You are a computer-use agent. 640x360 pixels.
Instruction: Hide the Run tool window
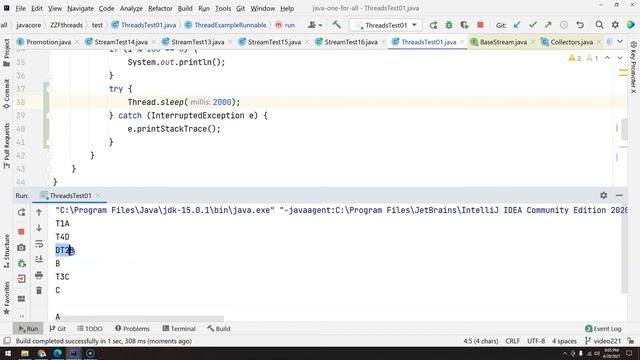619,196
